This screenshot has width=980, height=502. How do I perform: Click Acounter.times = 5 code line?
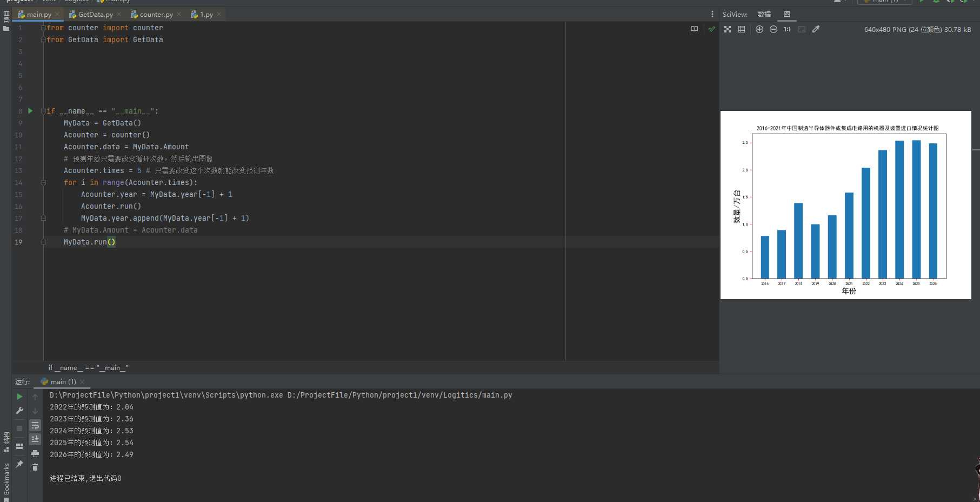tap(103, 171)
